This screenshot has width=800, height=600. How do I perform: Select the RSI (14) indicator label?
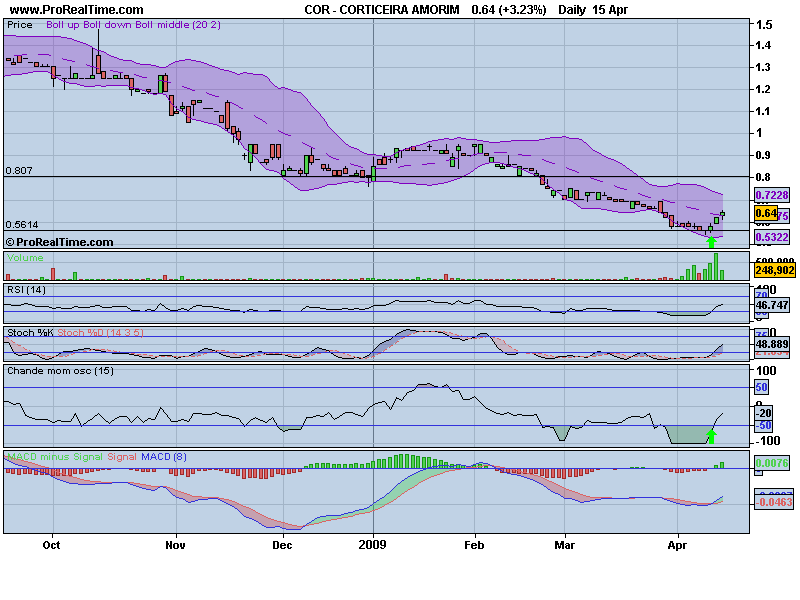[26, 290]
